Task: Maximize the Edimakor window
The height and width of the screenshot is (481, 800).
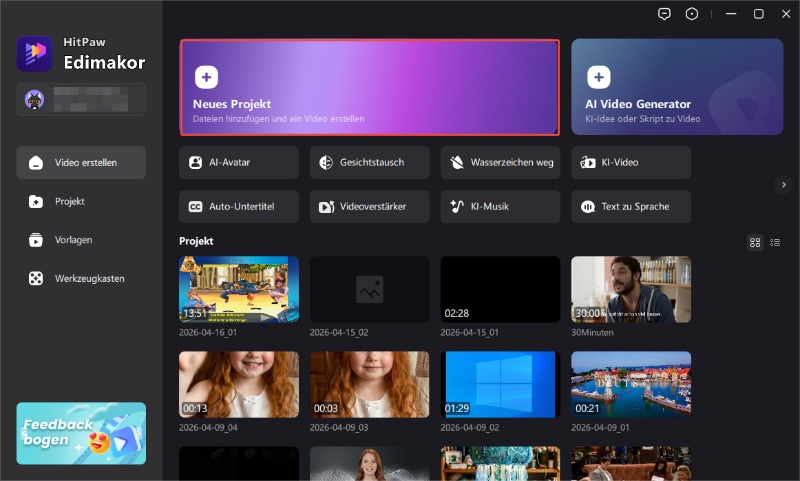Action: tap(759, 14)
